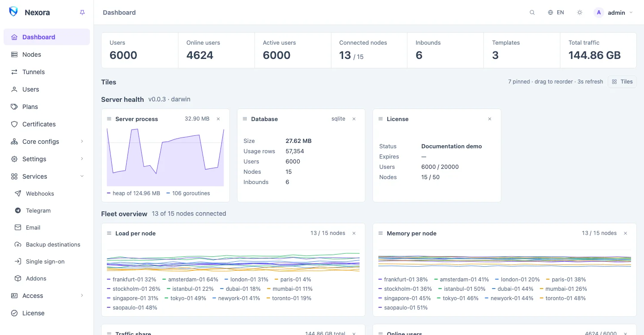
Task: Expand the Core configs submenu
Action: click(47, 142)
